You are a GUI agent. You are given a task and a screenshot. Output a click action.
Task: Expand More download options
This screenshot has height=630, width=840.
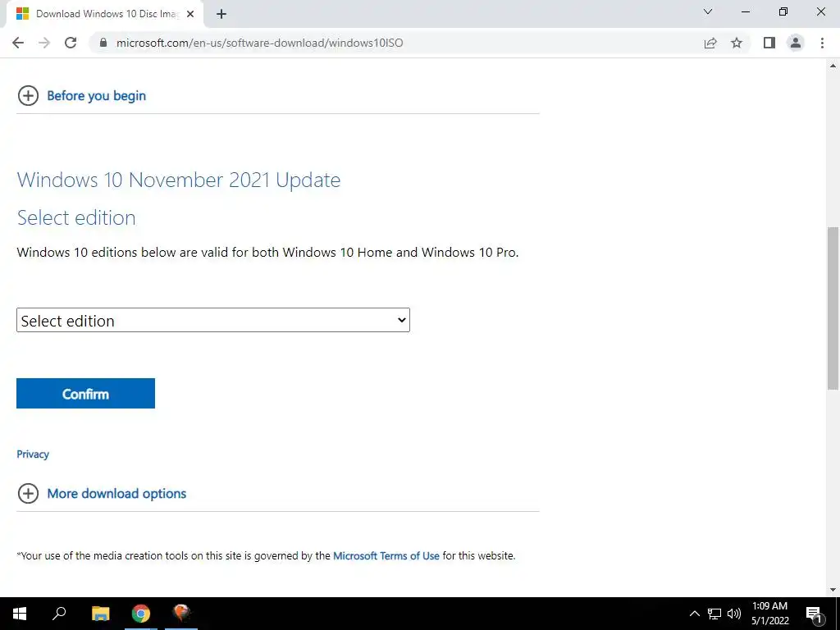(x=116, y=494)
